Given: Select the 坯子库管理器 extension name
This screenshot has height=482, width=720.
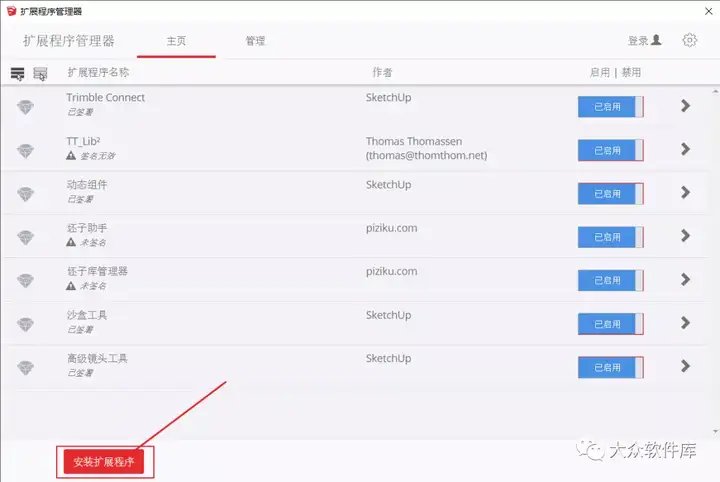Looking at the screenshot, I should 97,271.
